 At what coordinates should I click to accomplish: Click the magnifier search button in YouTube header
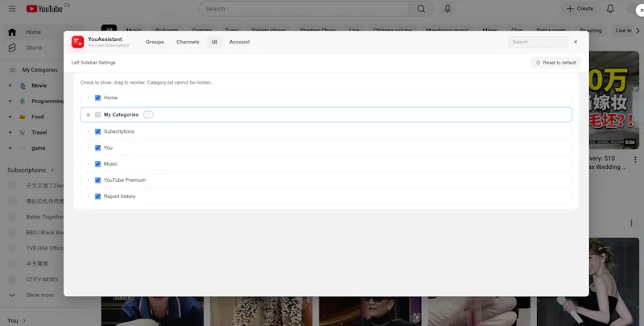pyautogui.click(x=421, y=9)
